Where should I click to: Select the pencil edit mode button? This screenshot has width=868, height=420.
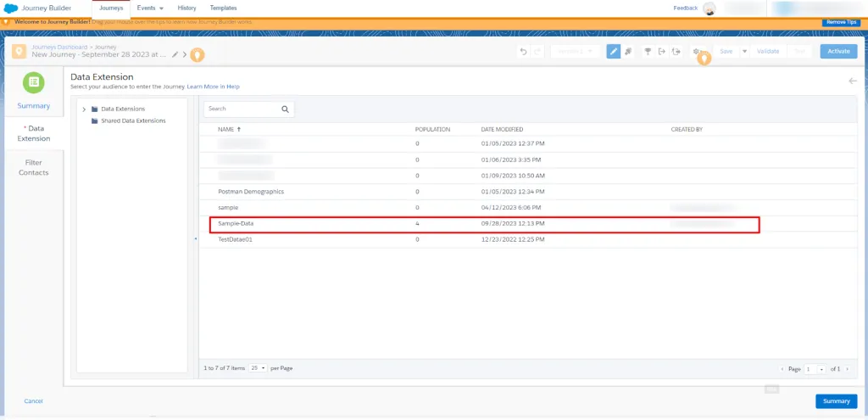click(614, 52)
